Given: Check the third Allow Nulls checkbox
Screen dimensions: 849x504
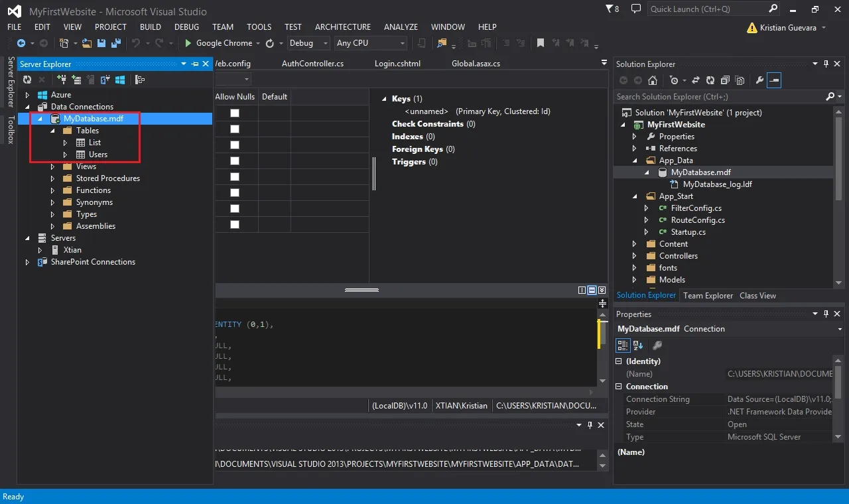Looking at the screenshot, I should (x=235, y=145).
